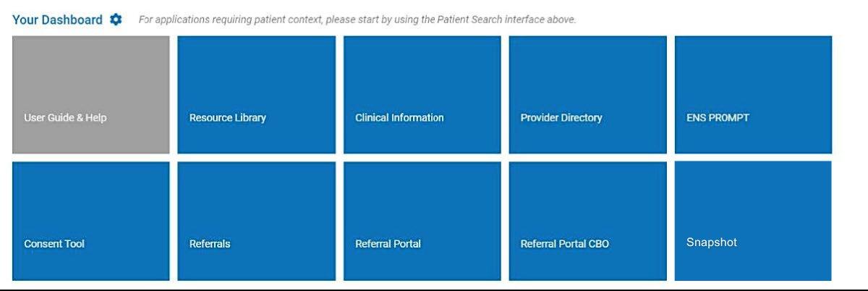
Task: Click the 'Consent Tool' label text
Action: [54, 244]
